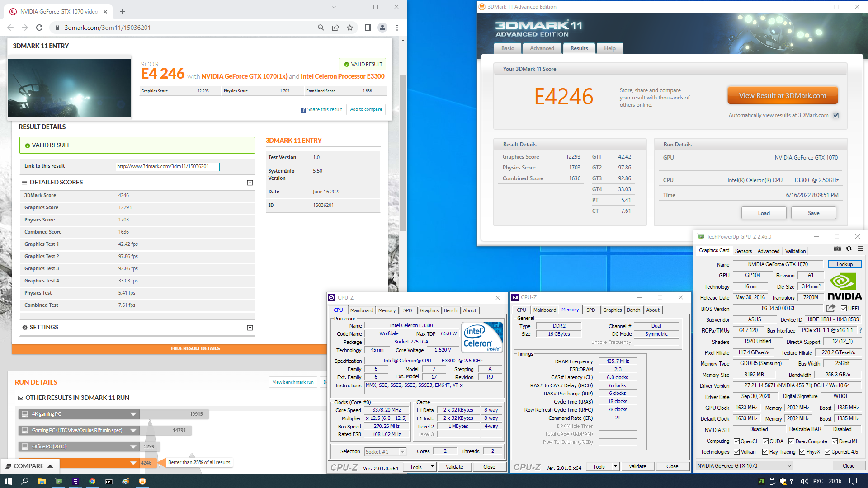Click the Bus Interface question mark icon
The height and width of the screenshot is (488, 868).
[x=860, y=330]
